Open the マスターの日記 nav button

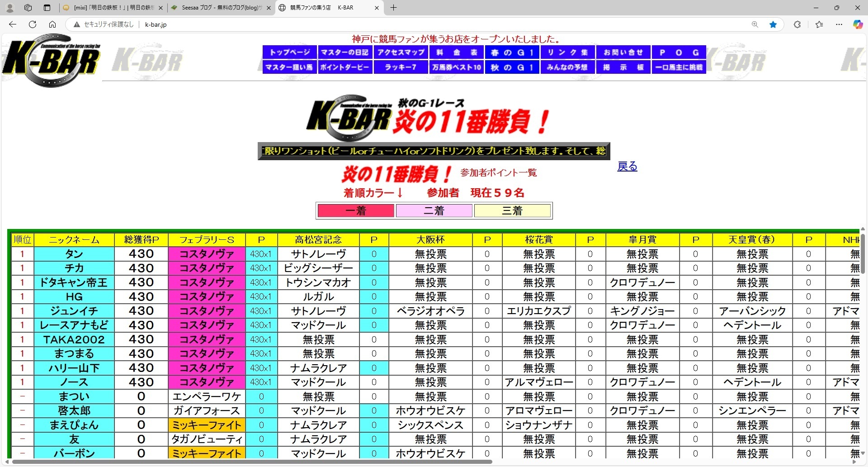345,52
